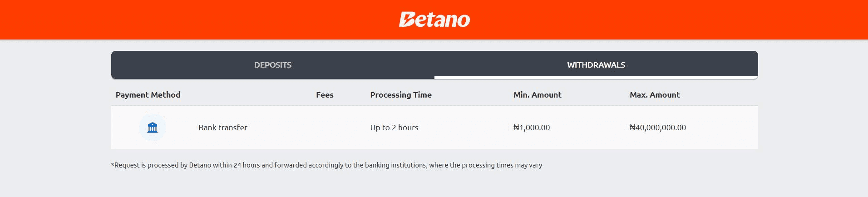The width and height of the screenshot is (868, 197).
Task: Click the 'Up to 2 hours' text
Action: coord(394,128)
